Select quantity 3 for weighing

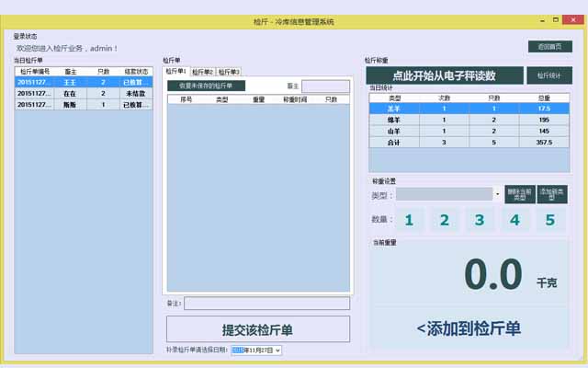479,220
